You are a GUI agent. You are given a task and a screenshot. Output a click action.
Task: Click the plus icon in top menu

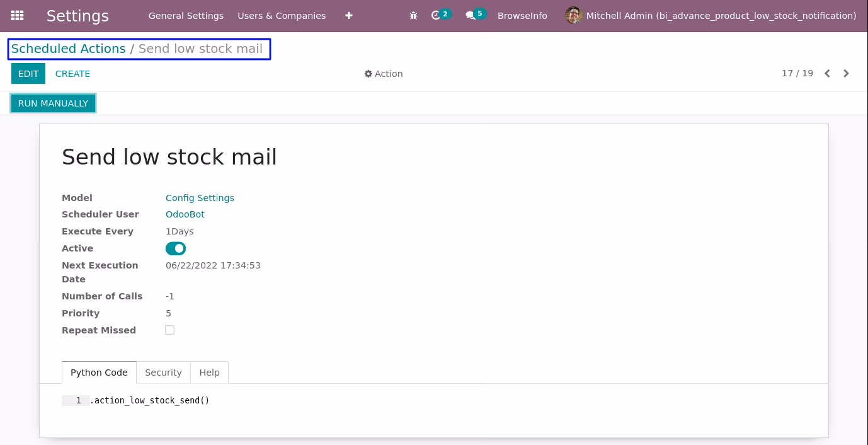pyautogui.click(x=349, y=16)
